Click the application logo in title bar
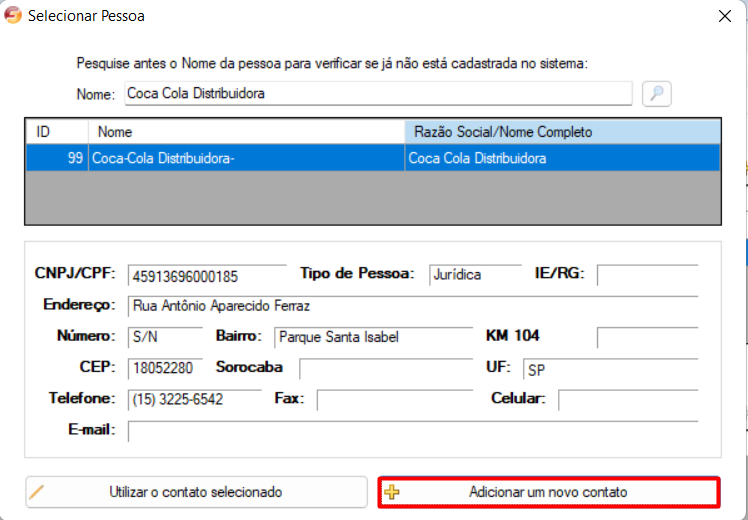 click(13, 15)
